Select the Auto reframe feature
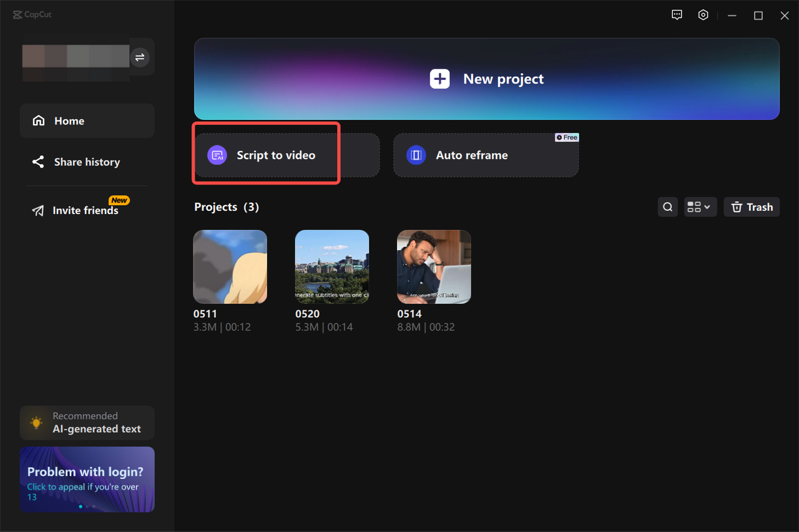 tap(486, 155)
